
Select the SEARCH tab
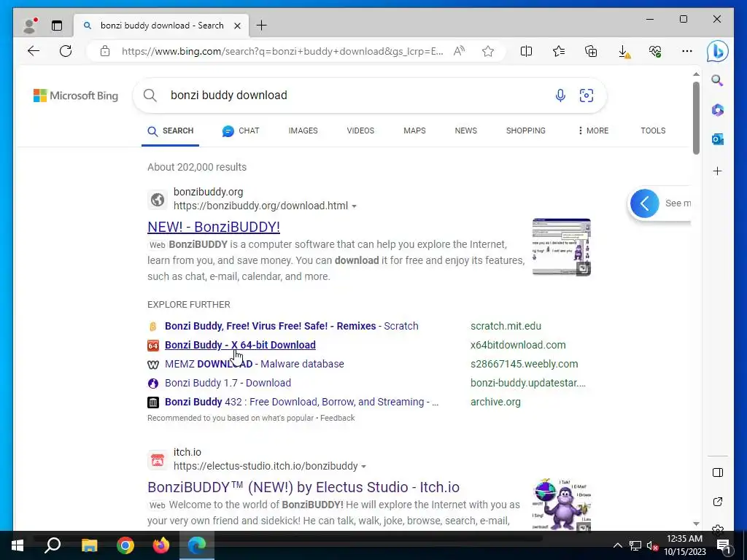(171, 131)
